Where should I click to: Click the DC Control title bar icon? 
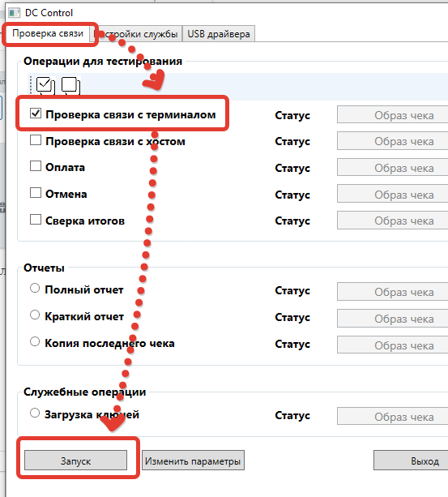click(x=15, y=13)
